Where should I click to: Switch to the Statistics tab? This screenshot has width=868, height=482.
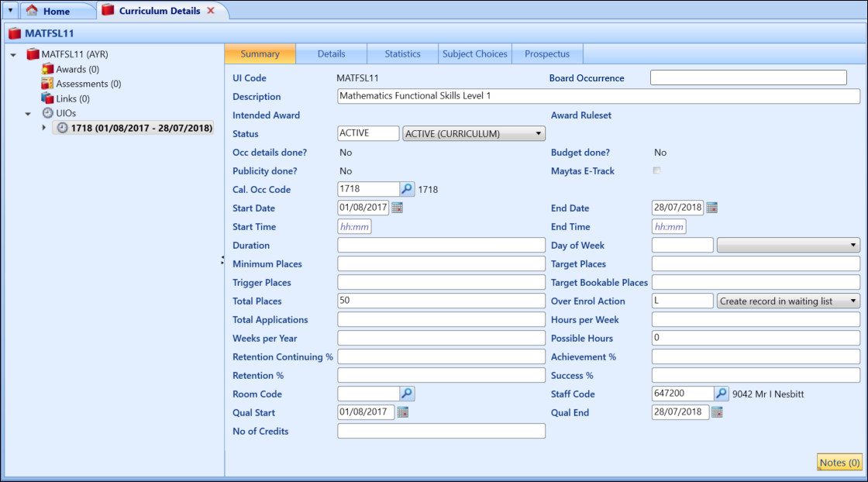click(x=401, y=53)
